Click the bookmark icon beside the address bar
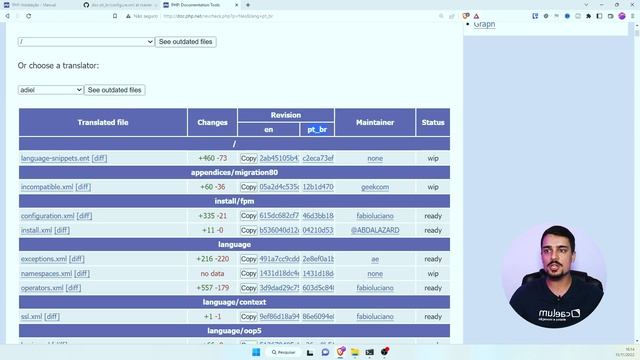This screenshot has width=640, height=360. [x=115, y=16]
